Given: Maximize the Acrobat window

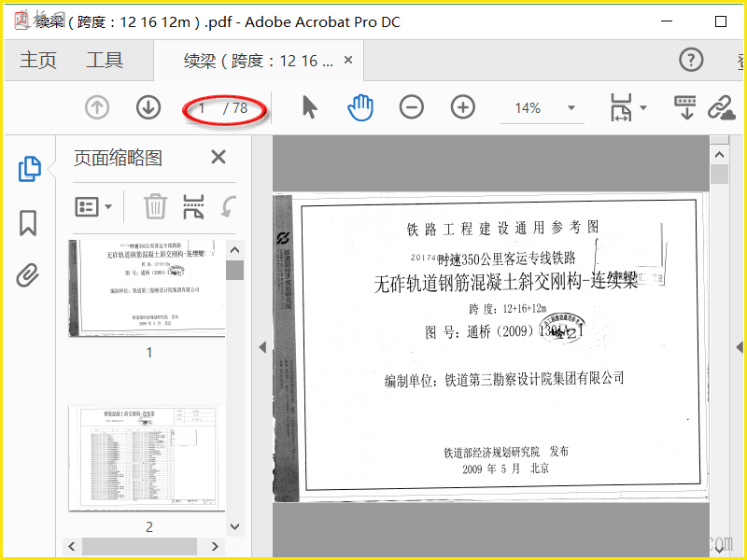Looking at the screenshot, I should point(721,21).
